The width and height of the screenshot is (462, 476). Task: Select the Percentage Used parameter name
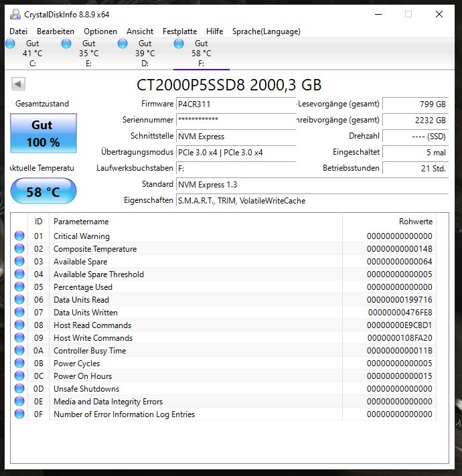[x=83, y=287]
